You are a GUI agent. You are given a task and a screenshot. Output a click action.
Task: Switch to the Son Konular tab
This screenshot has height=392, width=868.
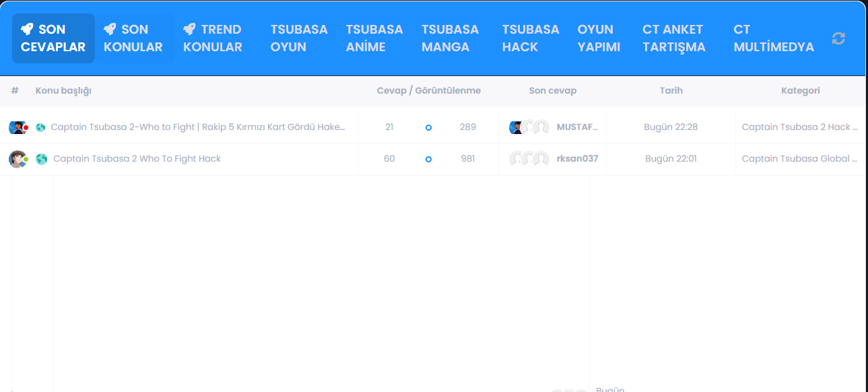tap(135, 38)
